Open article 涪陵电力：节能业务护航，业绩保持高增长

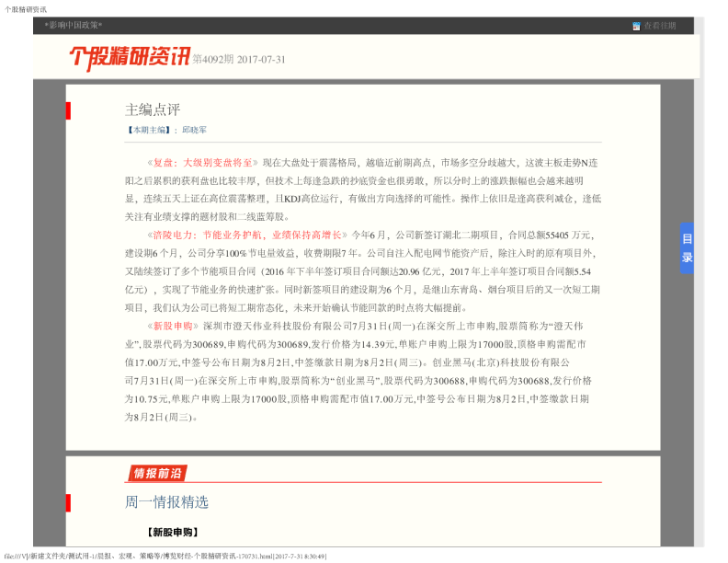[247, 236]
